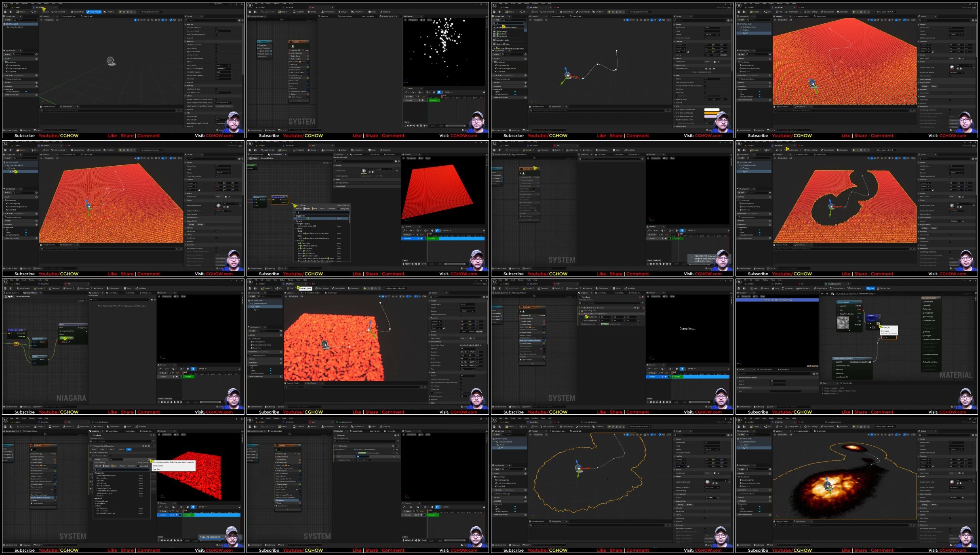The image size is (980, 555).
Task: Toggle Library Only checkbox in node search popup
Action: pos(339,209)
